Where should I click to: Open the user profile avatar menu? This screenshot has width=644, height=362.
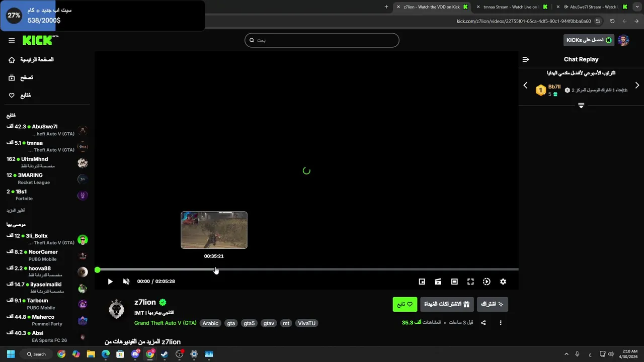(x=623, y=40)
